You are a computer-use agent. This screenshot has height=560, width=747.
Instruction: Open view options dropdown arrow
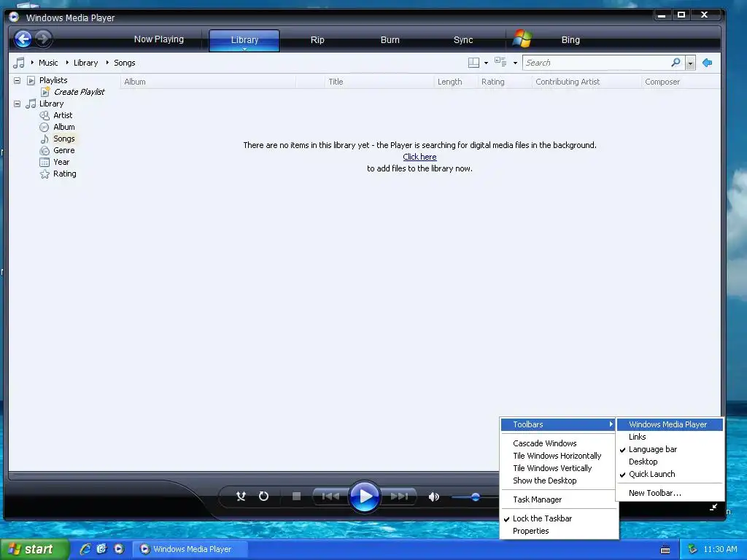coord(515,63)
